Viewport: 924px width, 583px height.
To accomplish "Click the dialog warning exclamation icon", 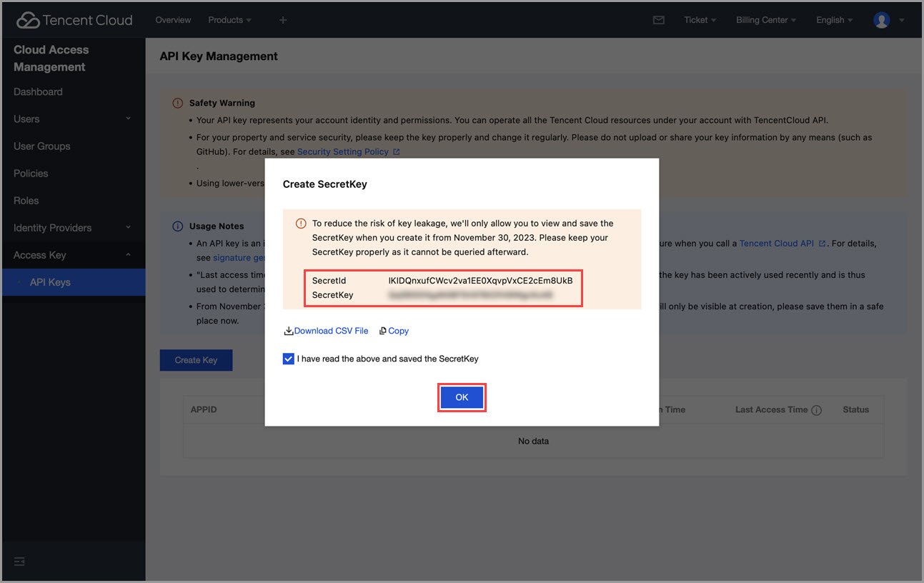I will (x=301, y=223).
